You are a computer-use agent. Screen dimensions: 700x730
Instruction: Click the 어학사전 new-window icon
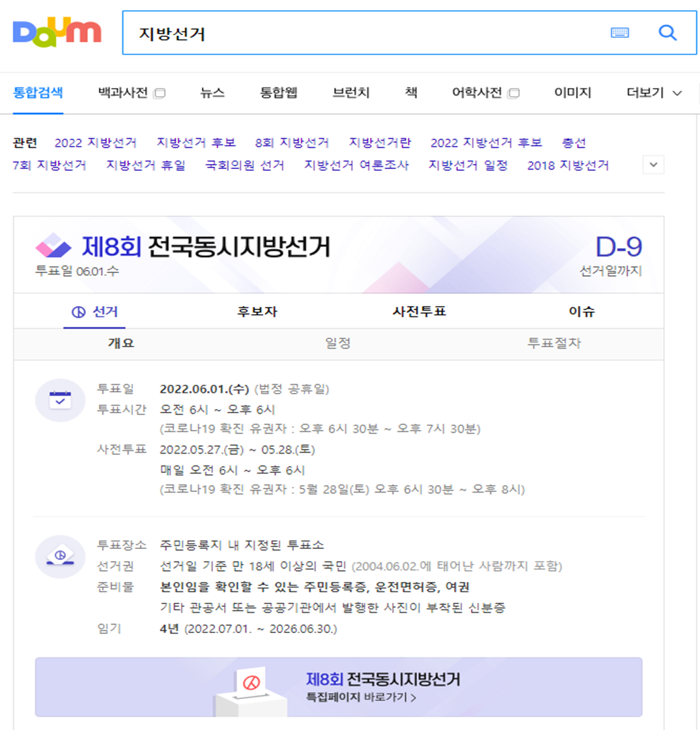coord(514,93)
